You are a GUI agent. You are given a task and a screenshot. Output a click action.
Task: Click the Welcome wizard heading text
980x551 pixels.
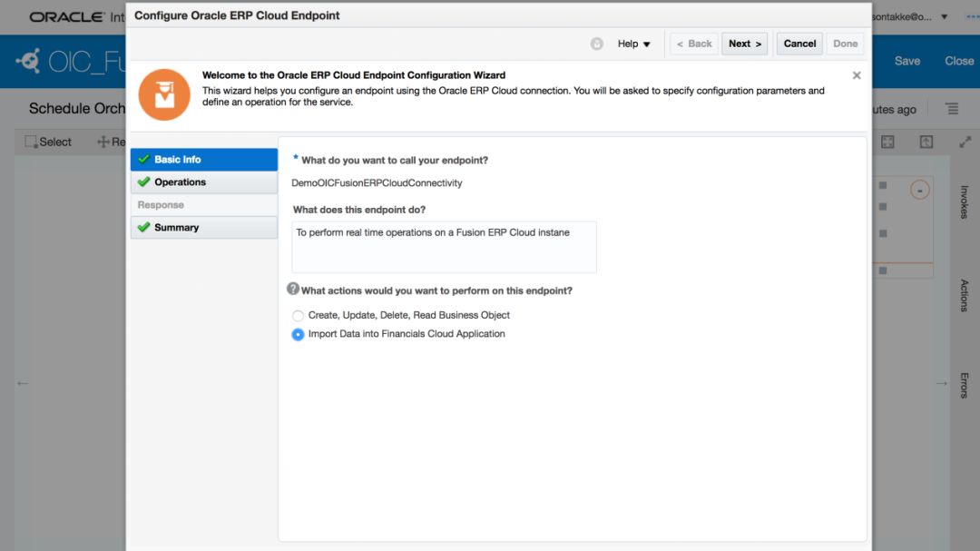pos(354,75)
